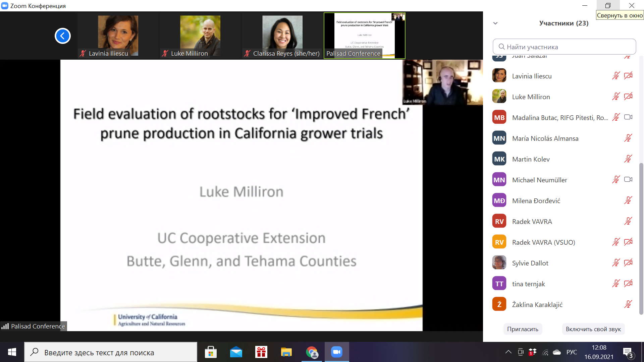Click participants list scrollbar

coord(641,239)
